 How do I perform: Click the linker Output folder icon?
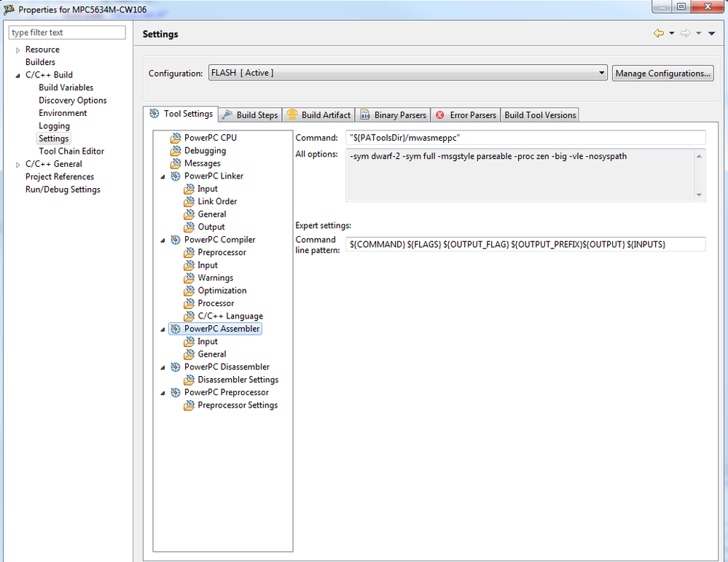[189, 227]
